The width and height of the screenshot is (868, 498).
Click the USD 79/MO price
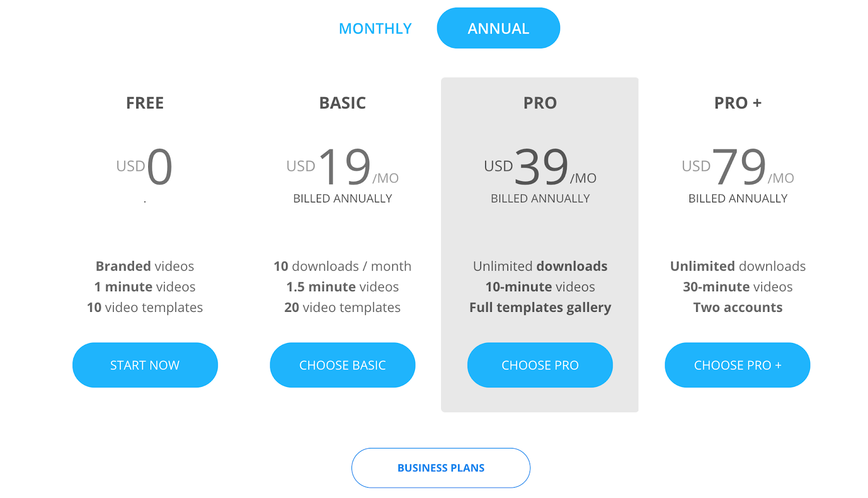point(738,167)
